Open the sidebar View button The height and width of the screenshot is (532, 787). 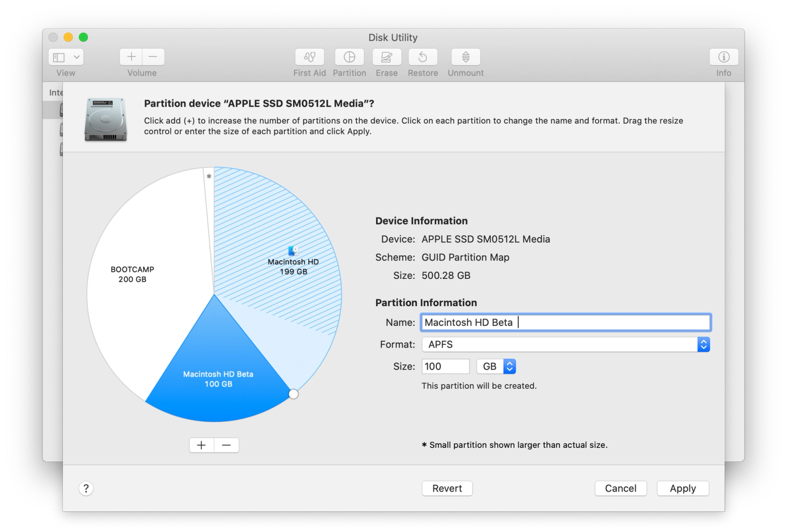click(x=59, y=57)
